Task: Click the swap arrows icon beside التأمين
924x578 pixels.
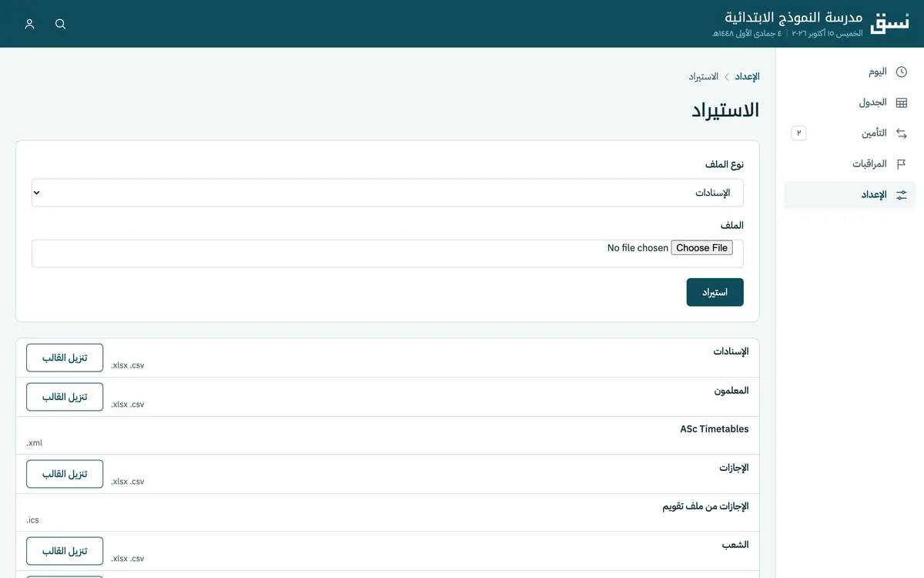Action: (902, 133)
